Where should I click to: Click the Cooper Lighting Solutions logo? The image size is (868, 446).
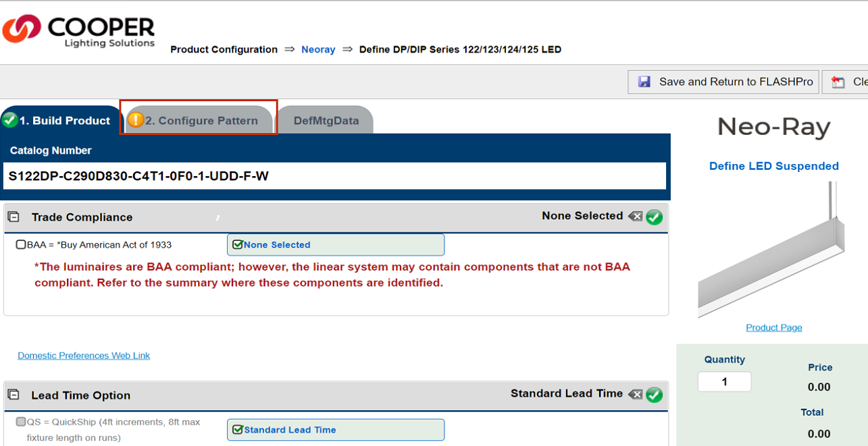(79, 31)
